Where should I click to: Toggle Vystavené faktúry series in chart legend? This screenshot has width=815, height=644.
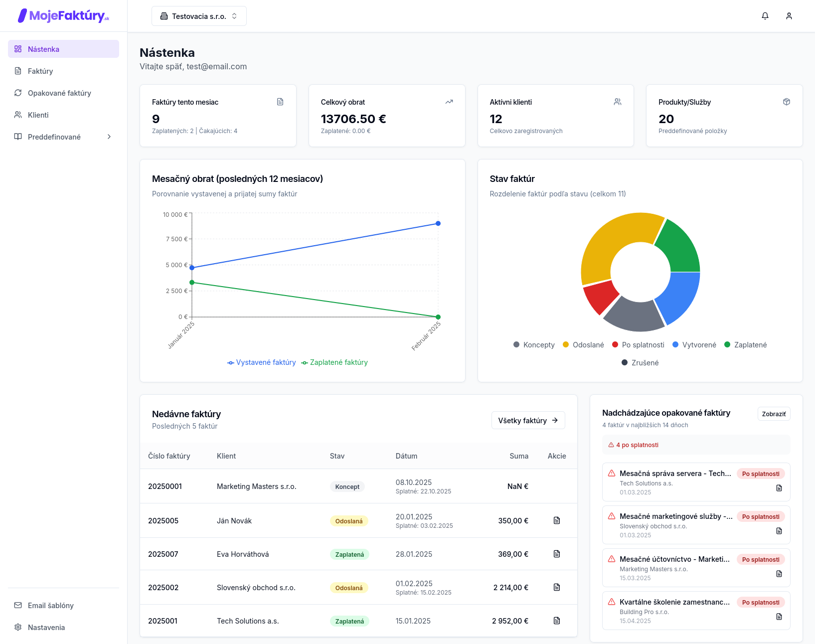click(262, 362)
